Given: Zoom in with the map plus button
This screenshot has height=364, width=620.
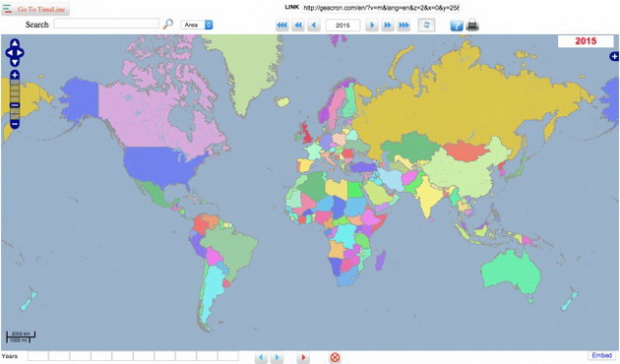Looking at the screenshot, I should click(x=15, y=75).
